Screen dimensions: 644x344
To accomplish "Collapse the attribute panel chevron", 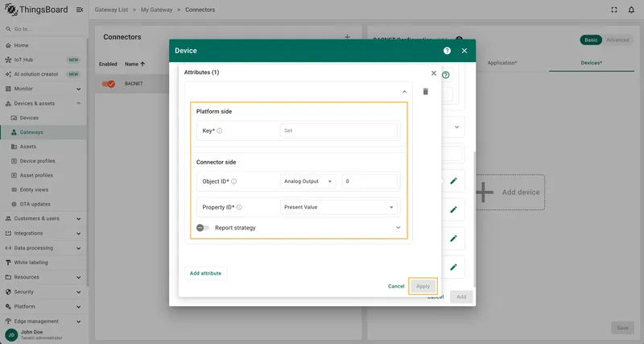I will (404, 92).
